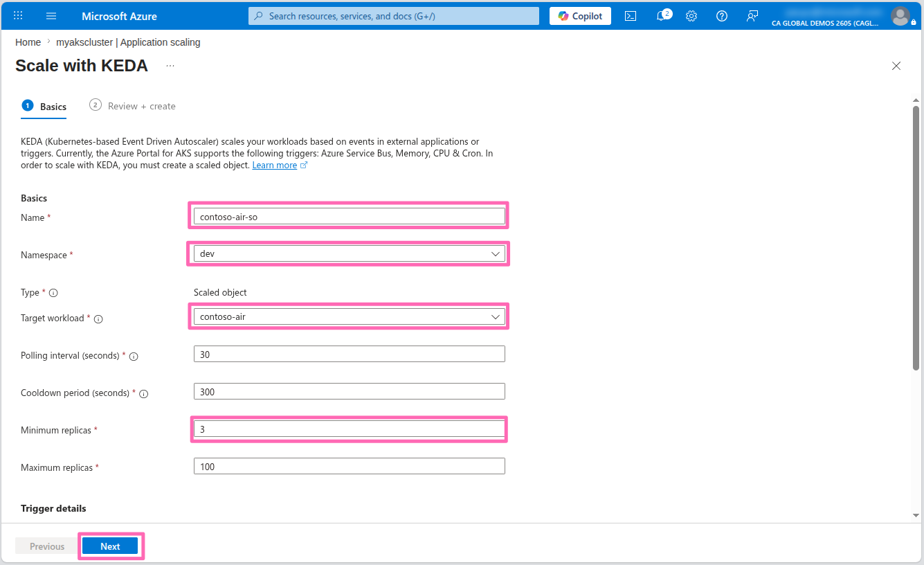The height and width of the screenshot is (565, 924).
Task: Click the Cooldown period input field
Action: 350,392
